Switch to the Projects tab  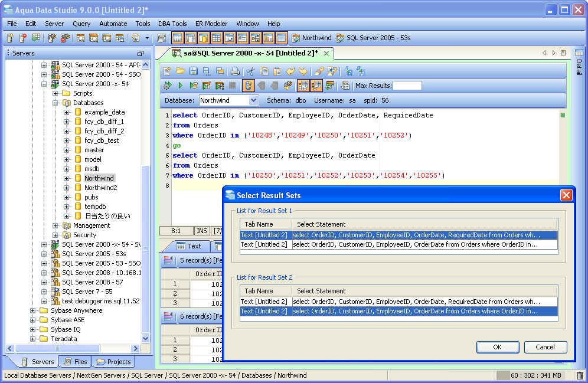point(114,362)
